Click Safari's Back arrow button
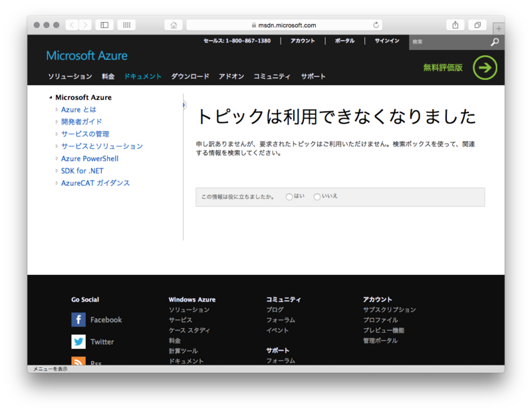Image resolution: width=532 pixels, height=412 pixels. point(72,25)
